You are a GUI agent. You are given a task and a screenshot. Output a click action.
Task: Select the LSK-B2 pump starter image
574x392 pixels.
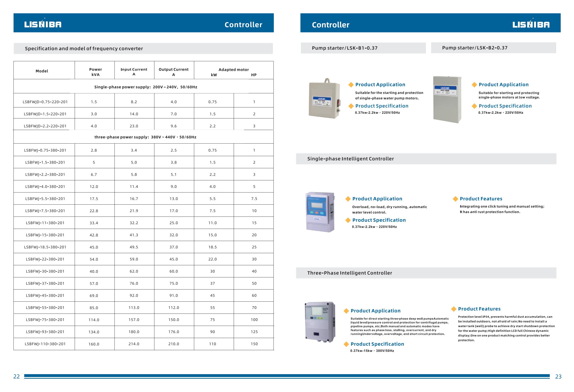click(447, 99)
